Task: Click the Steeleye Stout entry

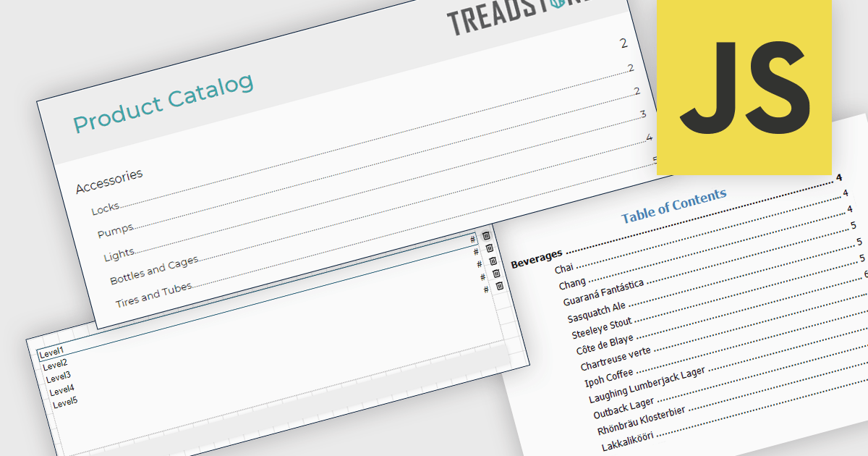Action: (601, 329)
